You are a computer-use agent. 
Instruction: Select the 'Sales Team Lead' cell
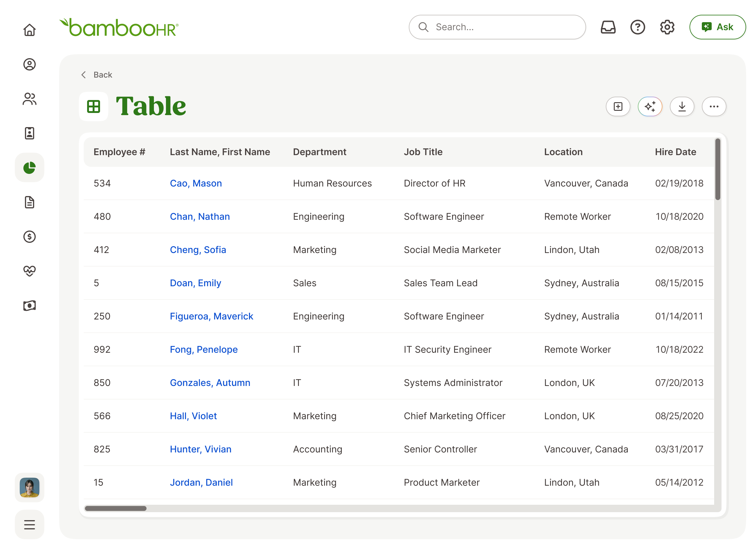tap(440, 283)
